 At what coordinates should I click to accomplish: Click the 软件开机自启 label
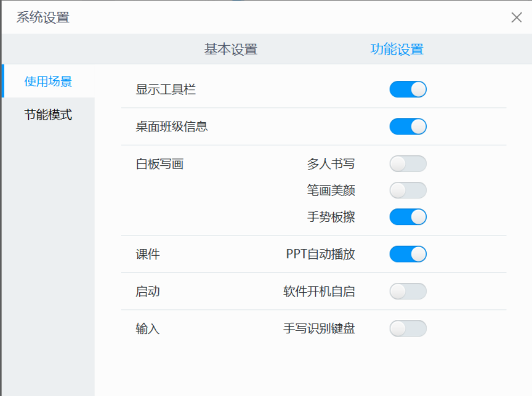pos(319,291)
